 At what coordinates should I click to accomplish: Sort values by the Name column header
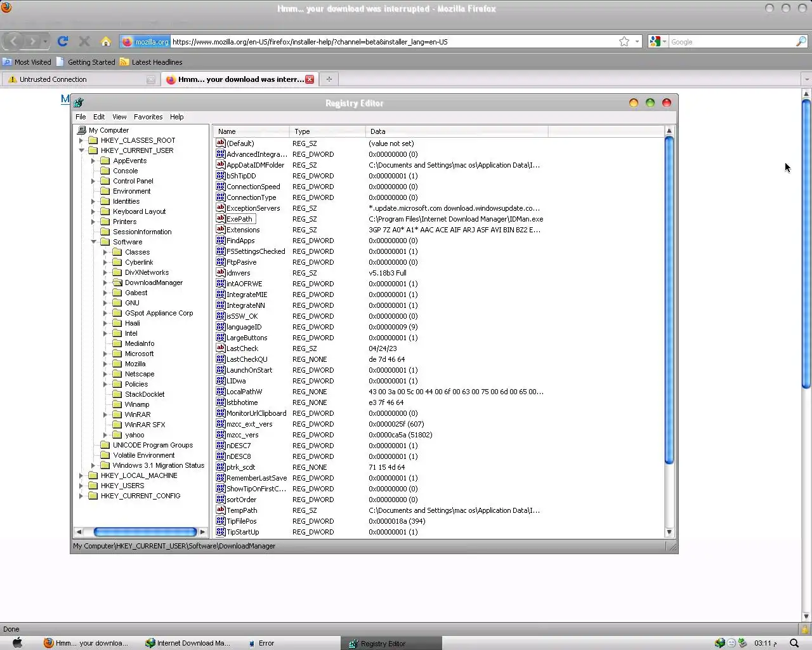pos(251,131)
